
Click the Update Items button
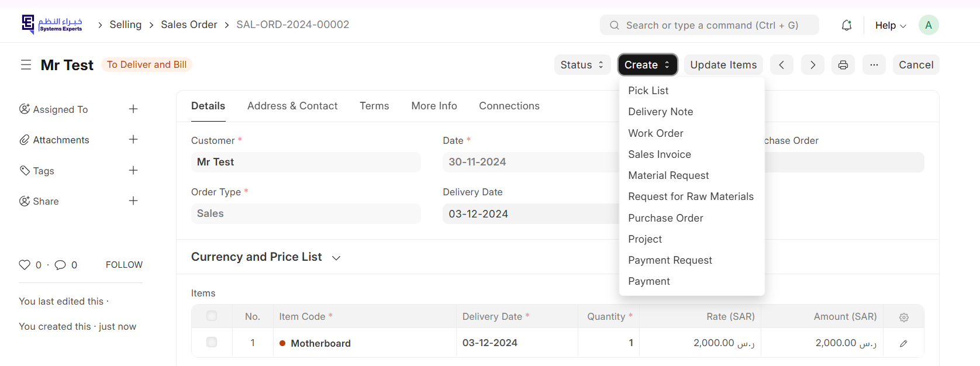coord(723,65)
